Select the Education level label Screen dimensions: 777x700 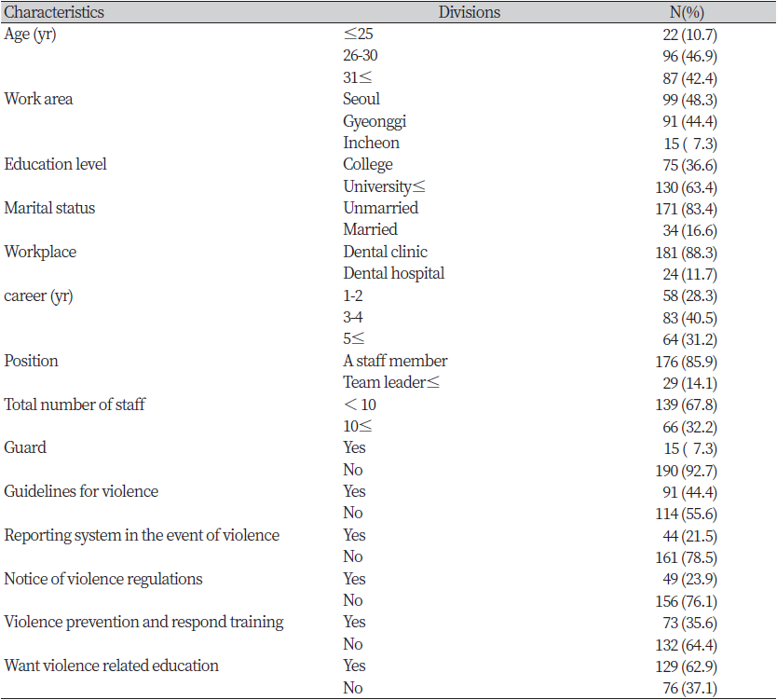point(55,164)
